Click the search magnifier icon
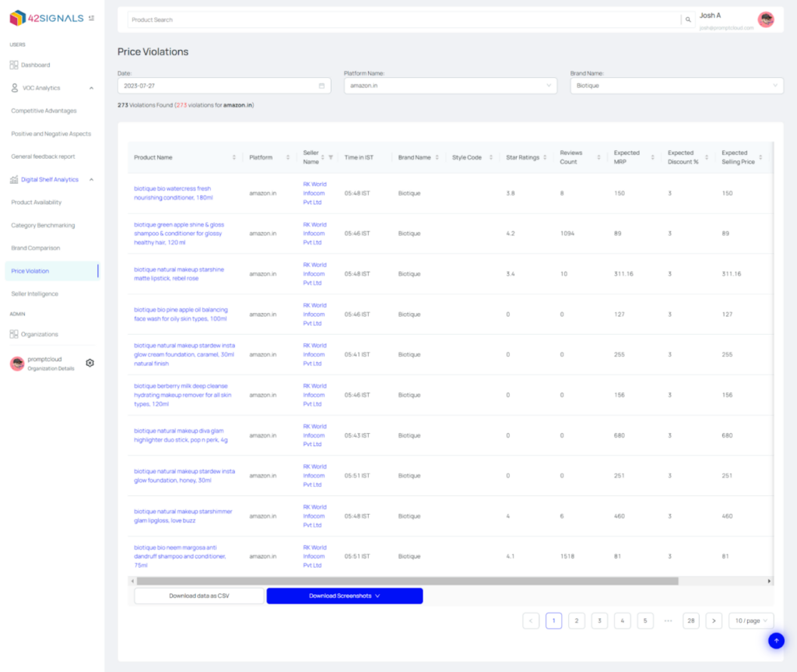Viewport: 797px width, 672px height. pyautogui.click(x=688, y=19)
